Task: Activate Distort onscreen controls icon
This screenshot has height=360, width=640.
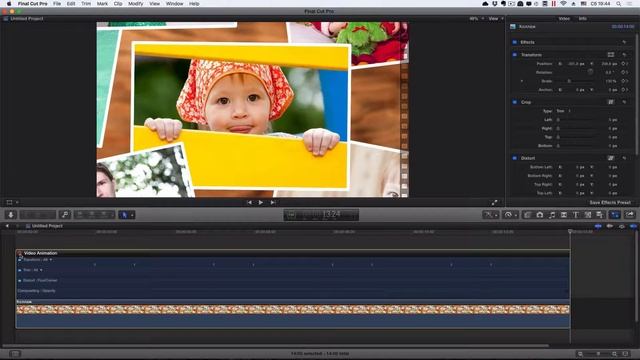Action: [x=611, y=158]
